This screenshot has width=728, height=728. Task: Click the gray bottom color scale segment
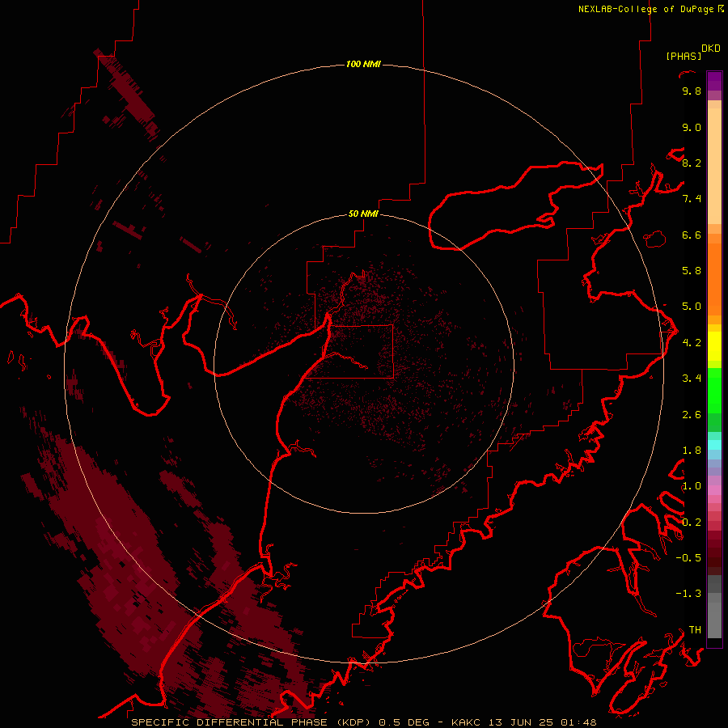[714, 616]
